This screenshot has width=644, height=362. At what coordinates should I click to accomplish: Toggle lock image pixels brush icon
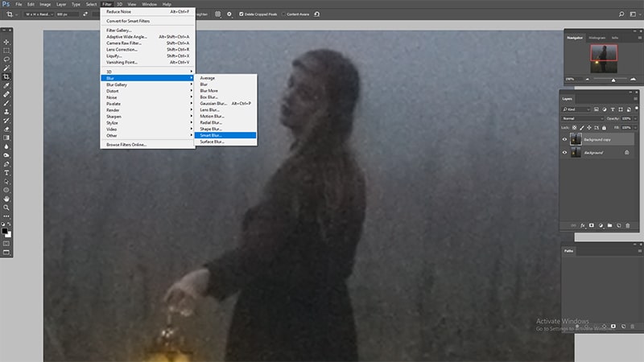tap(581, 128)
